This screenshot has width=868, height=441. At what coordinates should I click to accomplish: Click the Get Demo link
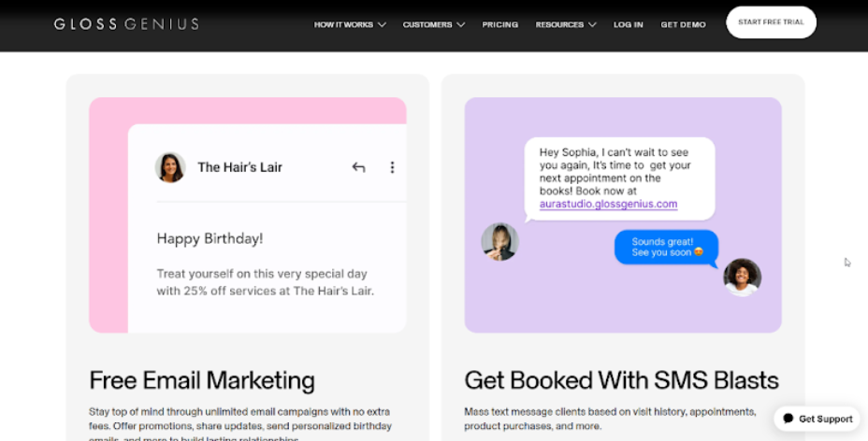click(x=683, y=25)
